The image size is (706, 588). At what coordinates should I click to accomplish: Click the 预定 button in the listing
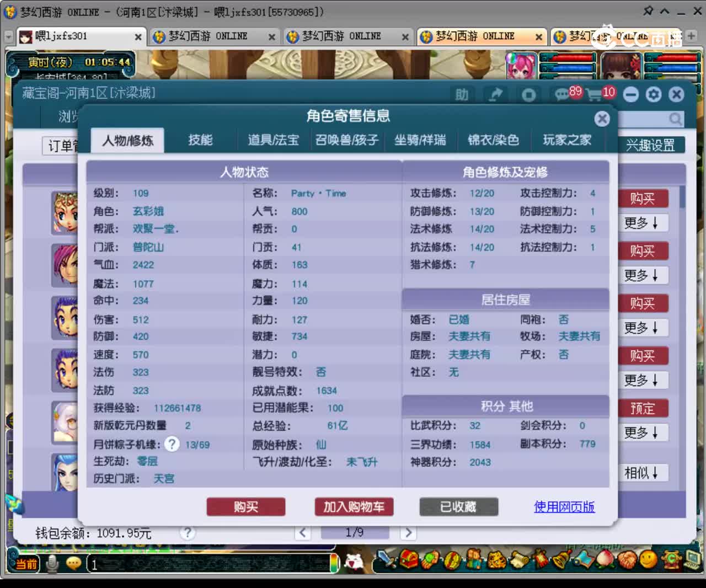[643, 408]
